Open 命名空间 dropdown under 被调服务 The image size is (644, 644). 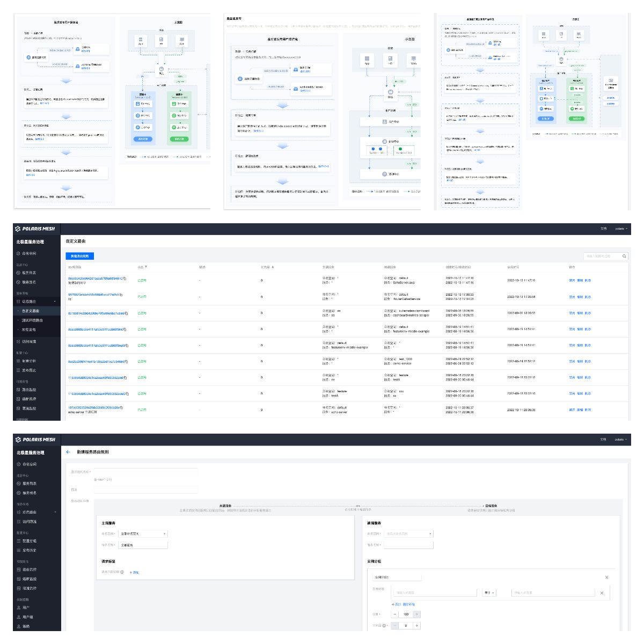click(x=408, y=533)
